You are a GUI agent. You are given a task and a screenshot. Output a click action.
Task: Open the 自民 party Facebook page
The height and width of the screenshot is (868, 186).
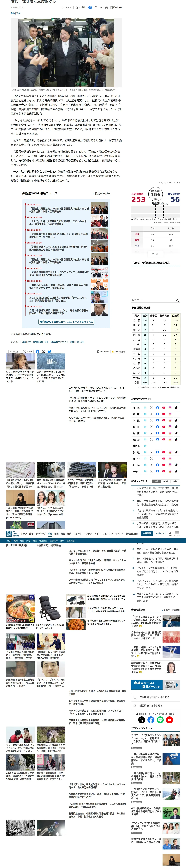[x=157, y=408]
